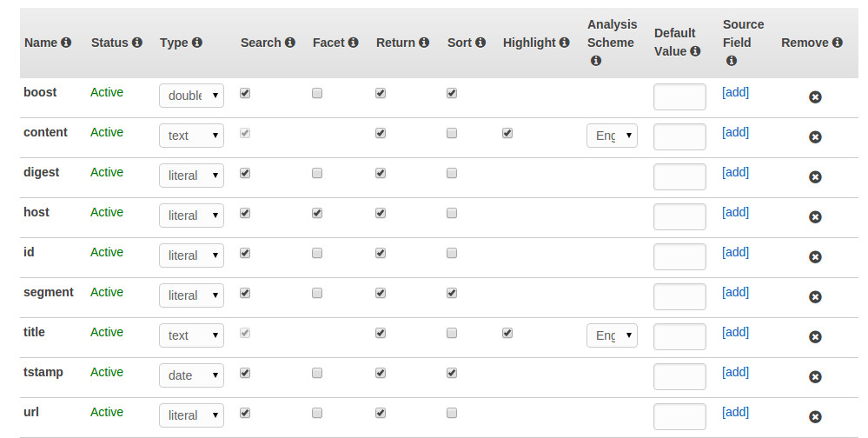Enable Facet checkbox for digest field
868x438 pixels.
point(316,173)
